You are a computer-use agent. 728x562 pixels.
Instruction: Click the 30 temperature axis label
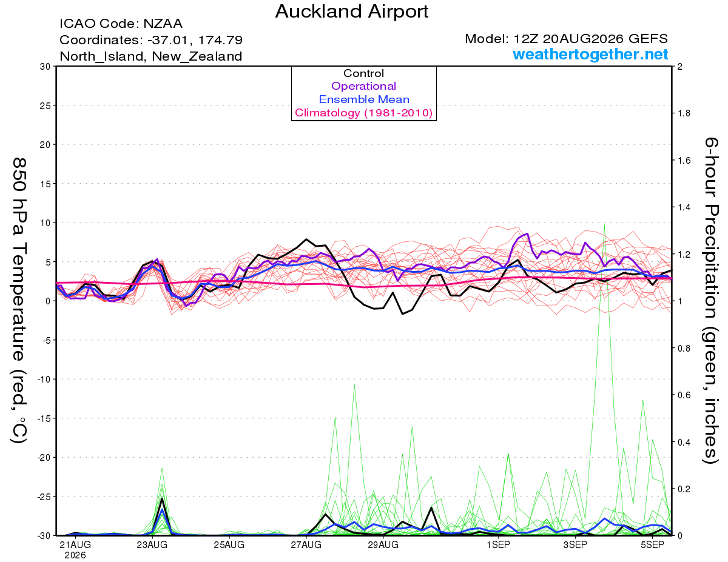[x=44, y=66]
